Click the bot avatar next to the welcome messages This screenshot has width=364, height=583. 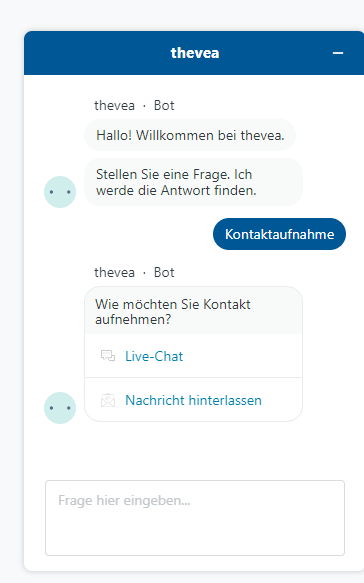tap(60, 192)
